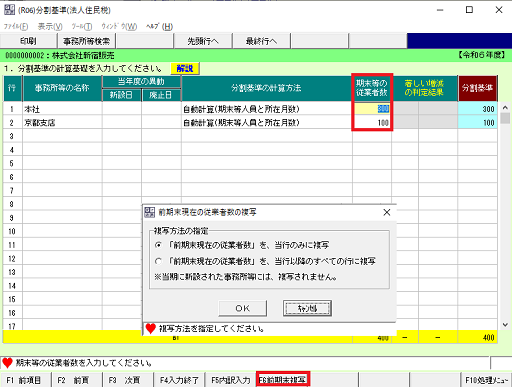
Task: Maximize the 分割基準 window
Action: 469,10
